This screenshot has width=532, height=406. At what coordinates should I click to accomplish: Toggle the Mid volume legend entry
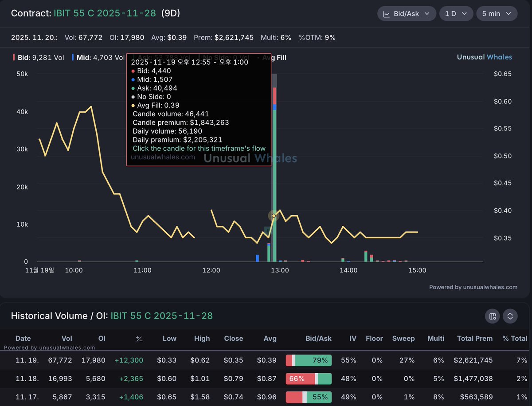pos(98,57)
